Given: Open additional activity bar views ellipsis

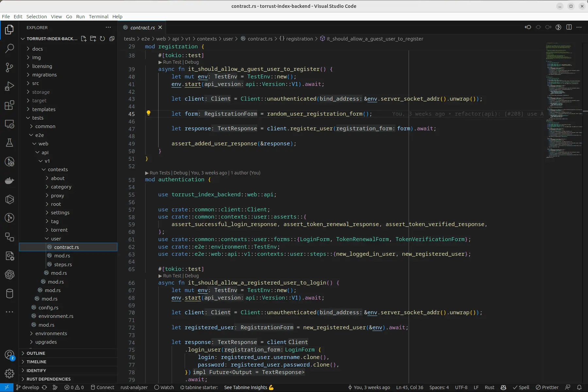Looking at the screenshot, I should [9, 312].
